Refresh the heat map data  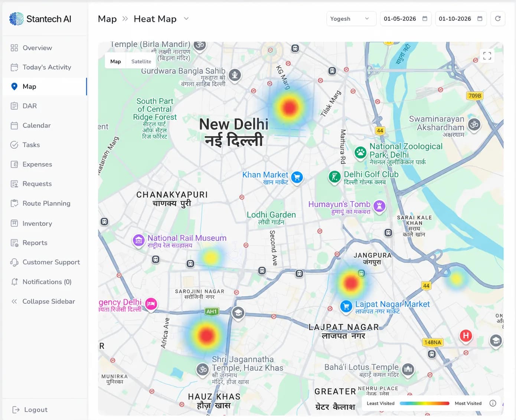click(498, 19)
